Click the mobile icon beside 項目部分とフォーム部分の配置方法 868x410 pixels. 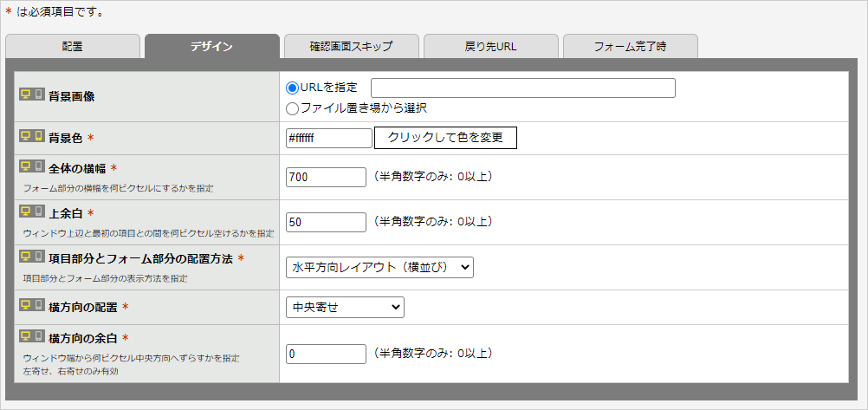click(x=39, y=256)
